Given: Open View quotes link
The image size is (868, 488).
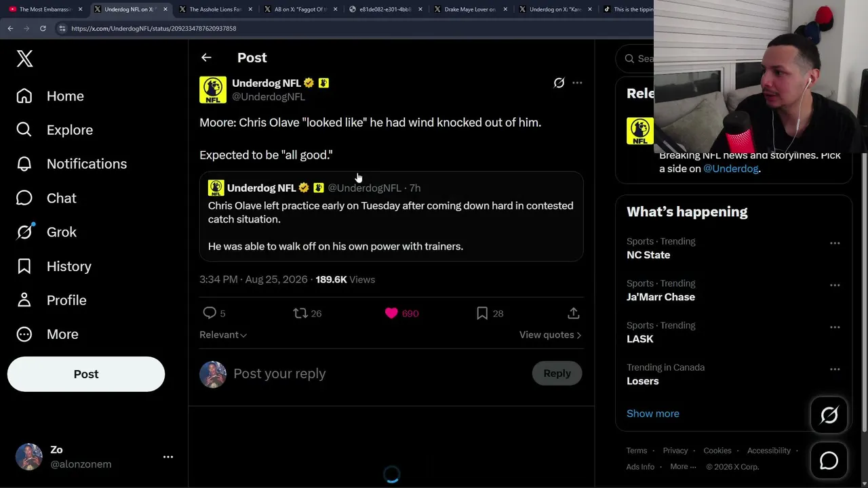Looking at the screenshot, I should tap(550, 335).
